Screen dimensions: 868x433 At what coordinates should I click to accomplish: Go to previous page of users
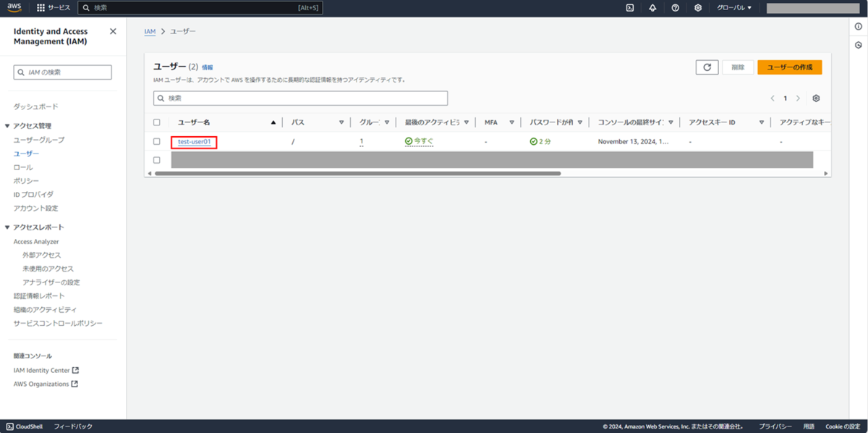(773, 98)
